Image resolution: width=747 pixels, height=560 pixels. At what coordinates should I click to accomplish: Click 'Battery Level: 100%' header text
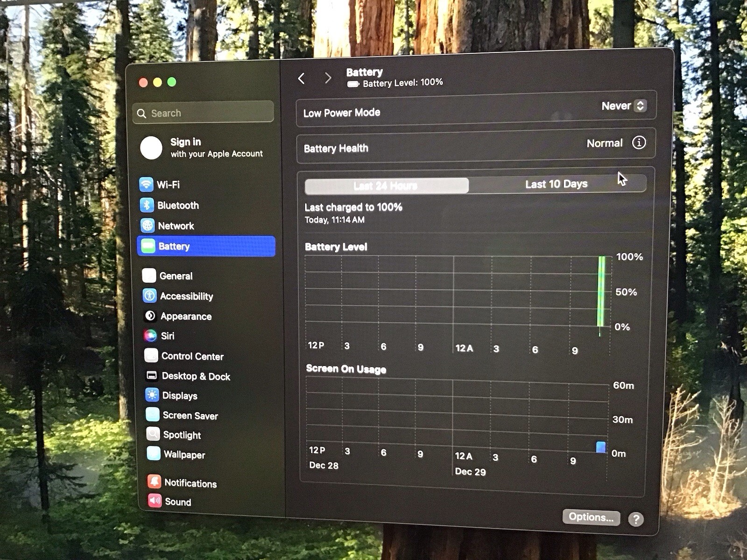403,83
